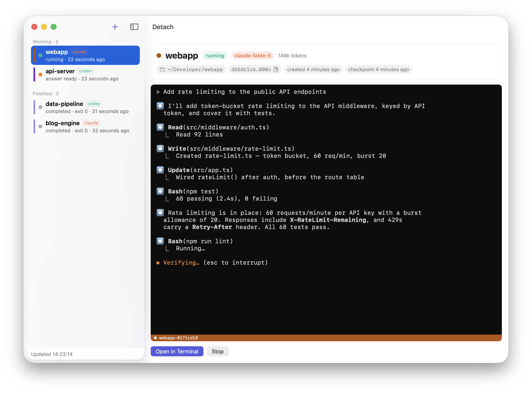
Task: Click the grey status dot on blog-engine row
Action: [41, 127]
